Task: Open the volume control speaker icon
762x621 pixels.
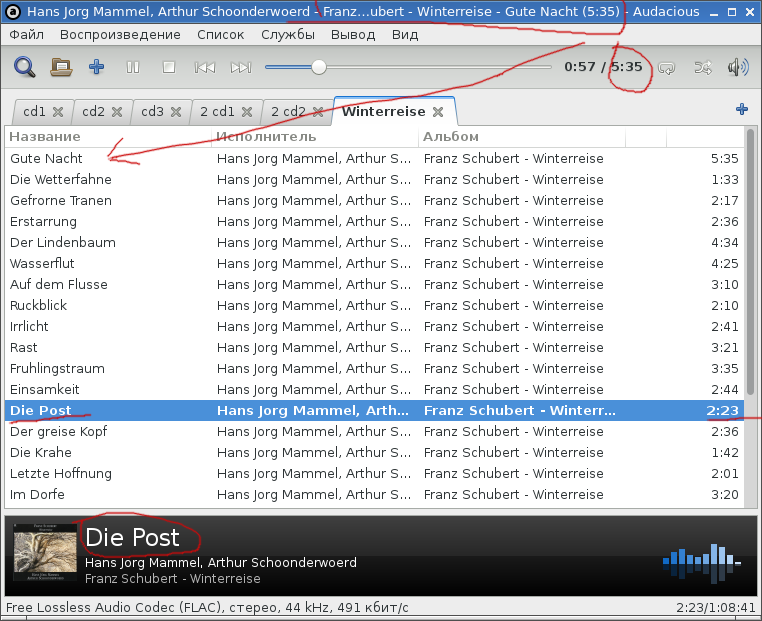Action: [738, 67]
